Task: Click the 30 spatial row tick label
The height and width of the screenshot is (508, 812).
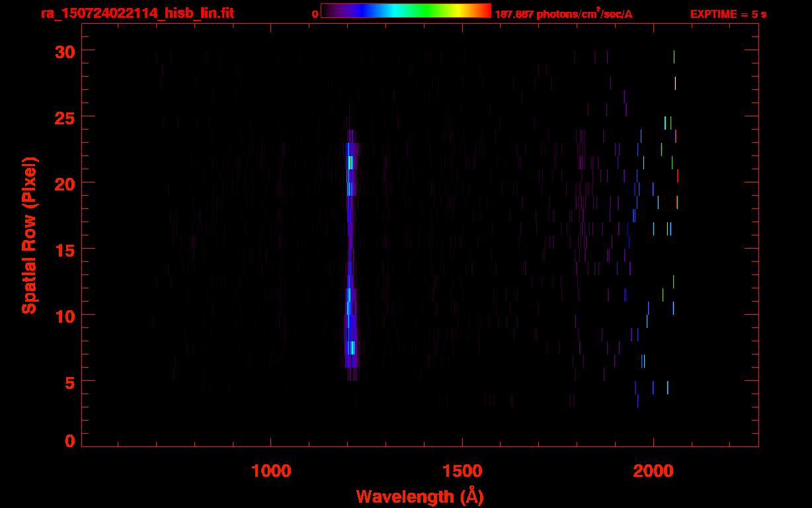Action: (65, 51)
